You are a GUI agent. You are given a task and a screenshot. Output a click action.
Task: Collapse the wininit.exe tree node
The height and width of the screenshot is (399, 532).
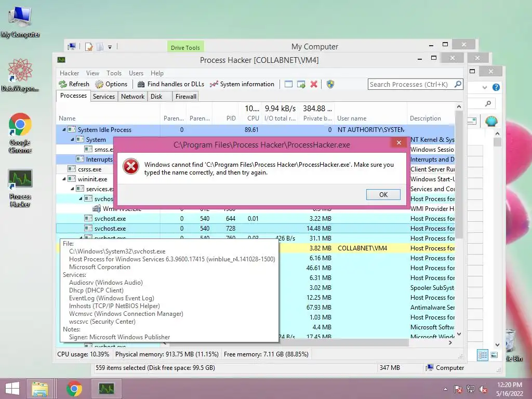point(64,179)
